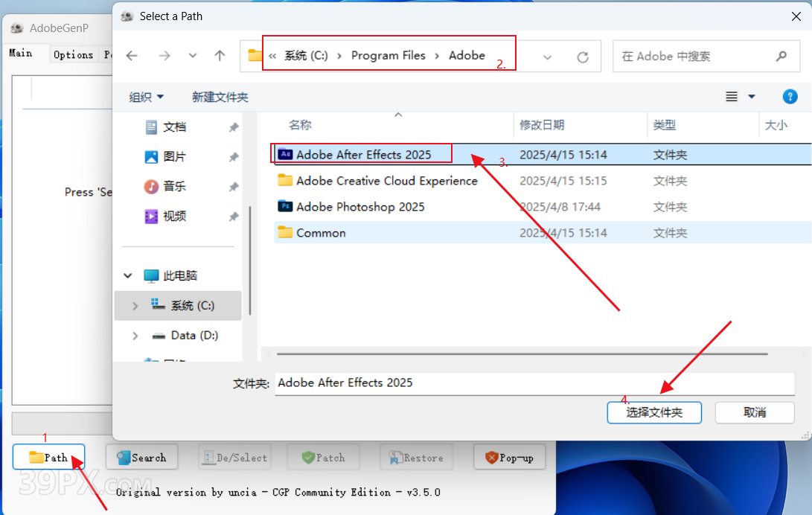
Task: Select 图片 in quick access
Action: coord(174,157)
